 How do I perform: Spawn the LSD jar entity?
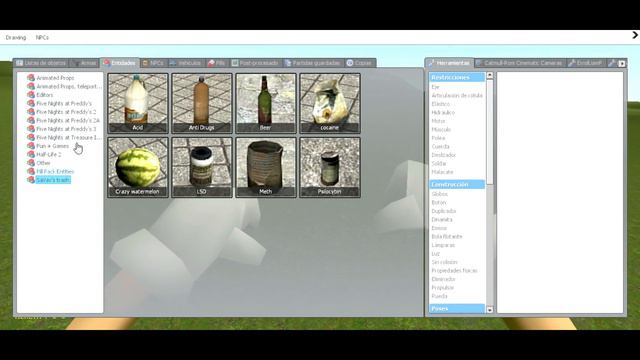(202, 167)
